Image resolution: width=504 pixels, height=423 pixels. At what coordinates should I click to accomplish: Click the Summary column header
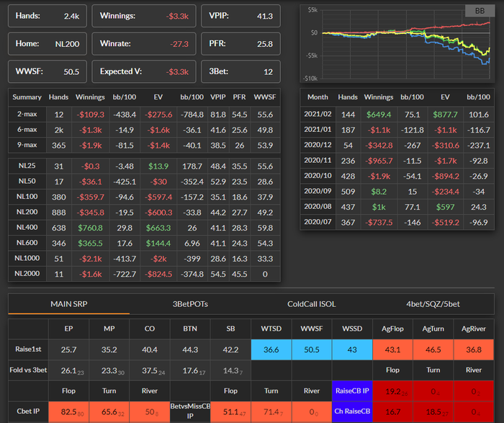27,97
